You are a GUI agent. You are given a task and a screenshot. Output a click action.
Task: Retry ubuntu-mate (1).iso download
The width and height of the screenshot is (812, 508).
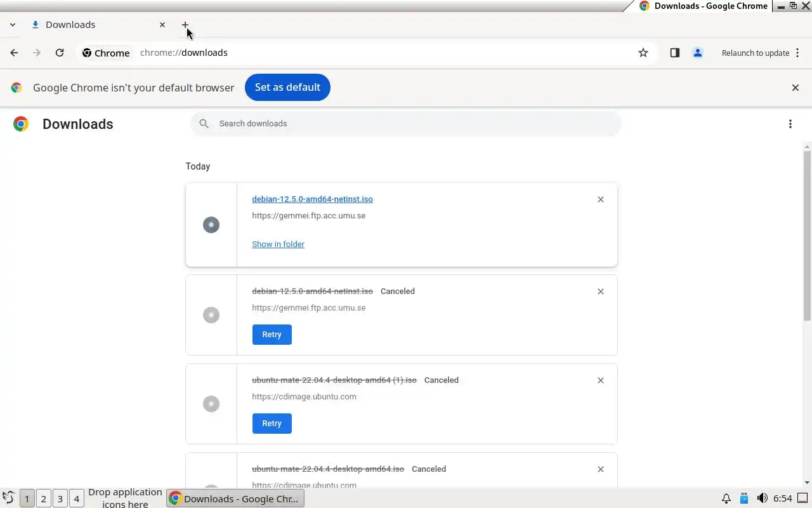pyautogui.click(x=272, y=424)
